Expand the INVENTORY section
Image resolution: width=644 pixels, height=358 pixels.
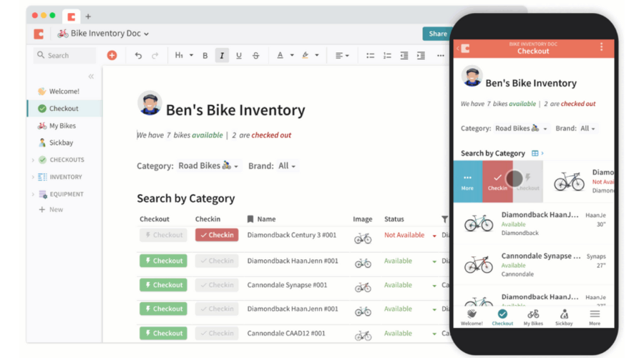[x=33, y=177]
